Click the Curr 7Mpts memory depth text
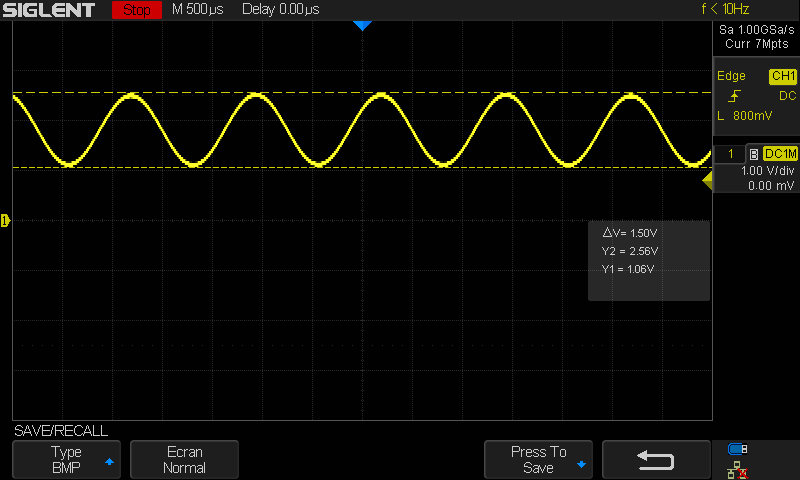 (x=757, y=44)
